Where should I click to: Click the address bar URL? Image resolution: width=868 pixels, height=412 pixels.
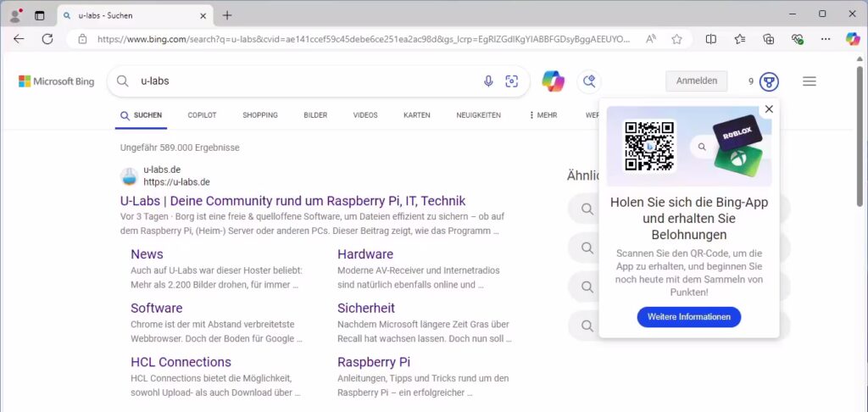(x=364, y=39)
